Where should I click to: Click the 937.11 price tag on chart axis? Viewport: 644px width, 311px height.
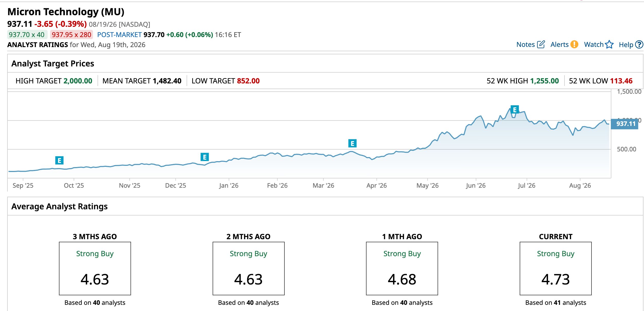[624, 124]
